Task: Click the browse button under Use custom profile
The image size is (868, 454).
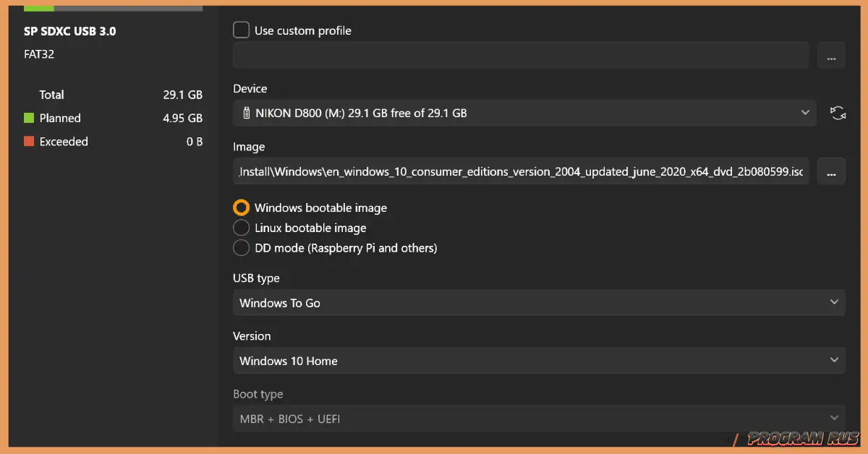Action: coord(831,55)
